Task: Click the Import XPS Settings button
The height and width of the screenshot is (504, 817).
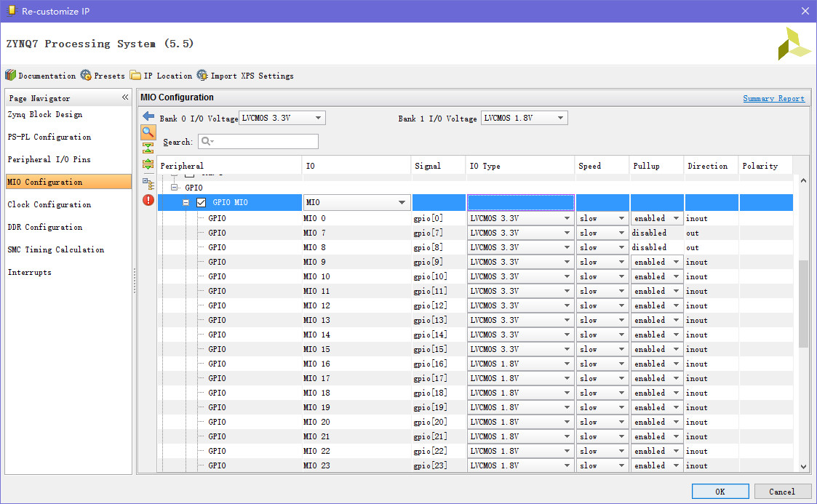Action: point(245,76)
